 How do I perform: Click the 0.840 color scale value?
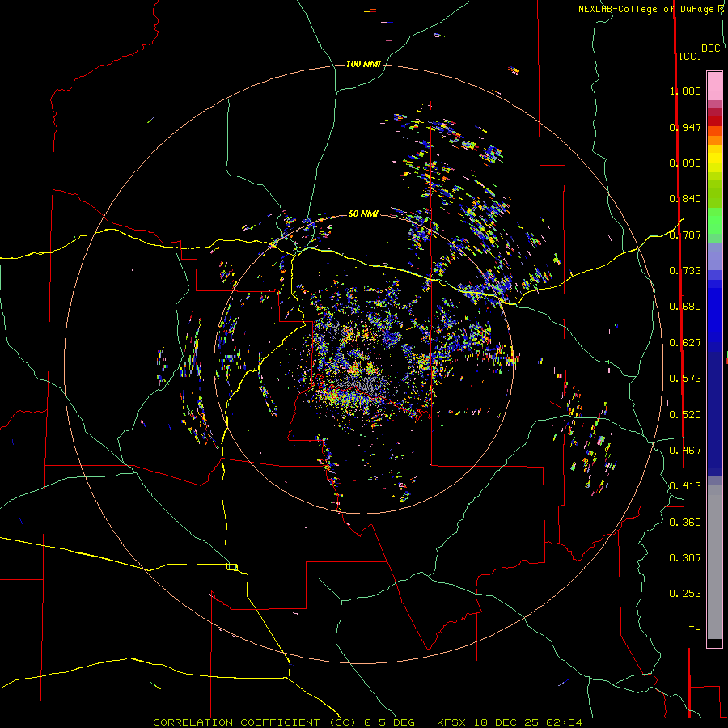[x=685, y=199]
